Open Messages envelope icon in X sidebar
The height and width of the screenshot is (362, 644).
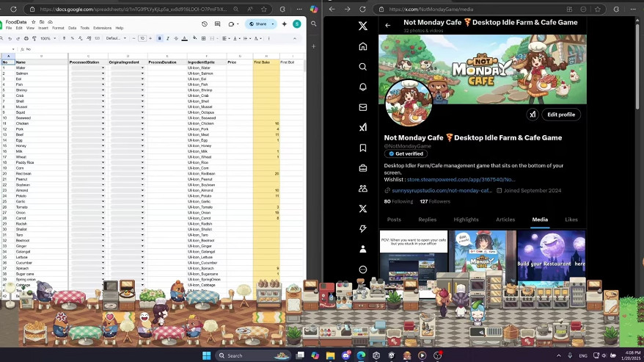[x=362, y=107]
